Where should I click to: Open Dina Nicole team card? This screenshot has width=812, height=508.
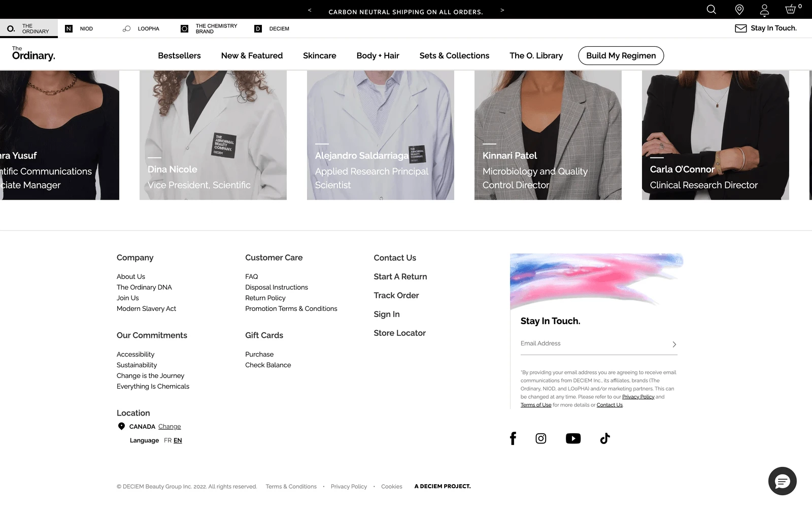click(x=213, y=135)
